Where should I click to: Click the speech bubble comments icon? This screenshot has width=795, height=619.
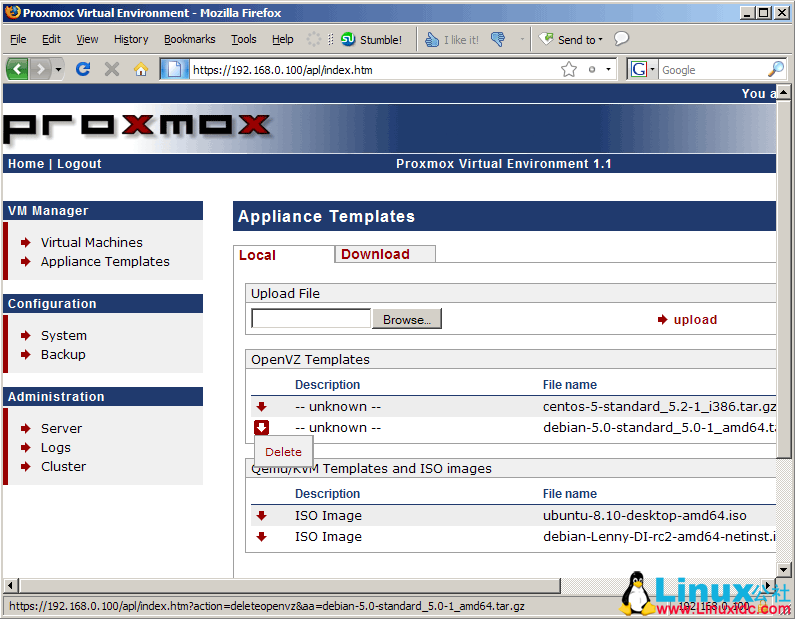point(621,39)
